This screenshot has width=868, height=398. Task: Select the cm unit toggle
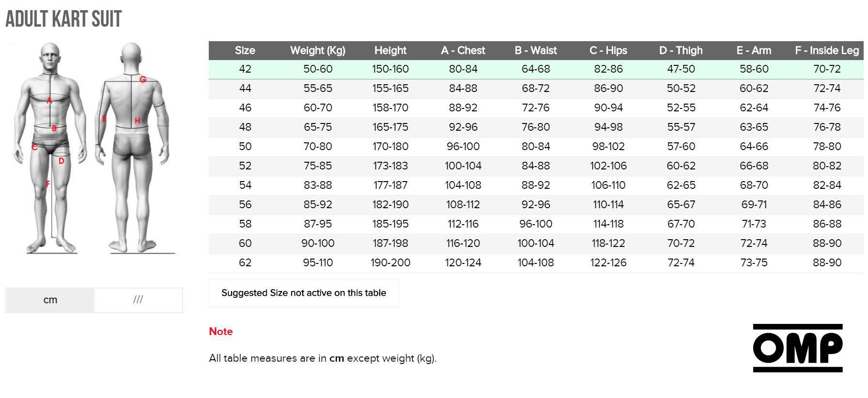click(50, 300)
